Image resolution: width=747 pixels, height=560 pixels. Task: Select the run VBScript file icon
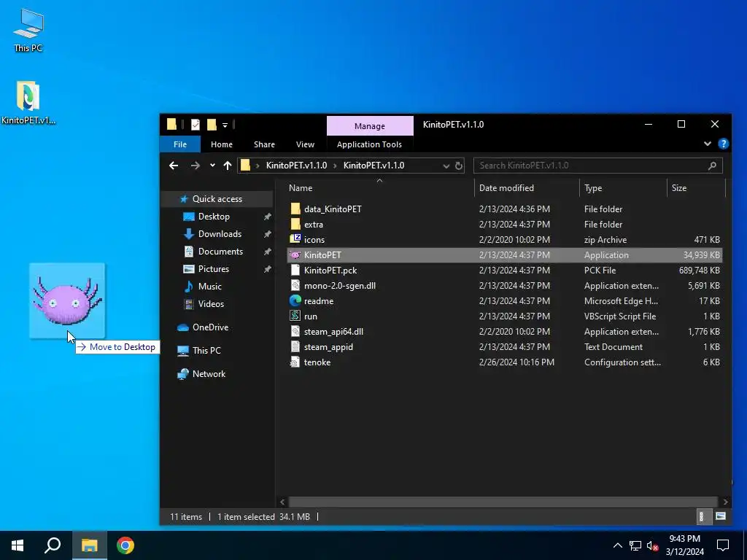295,316
